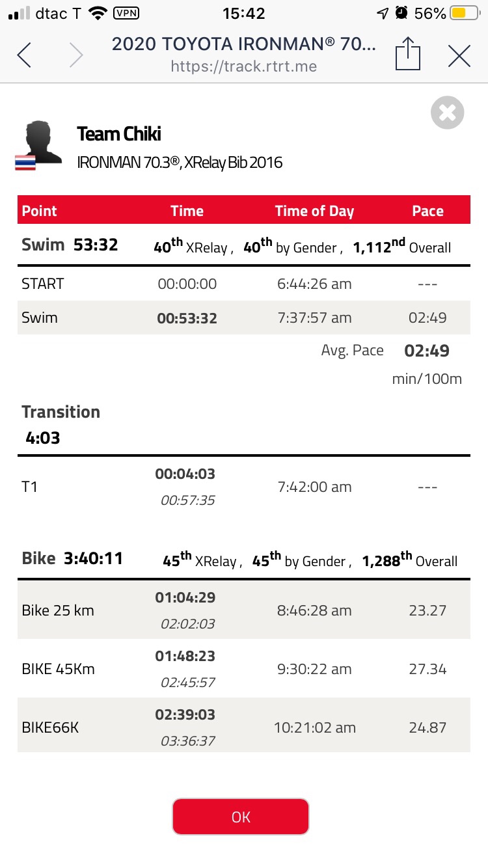Tap the Time of Day column header
Screen dimensions: 488x868
pyautogui.click(x=314, y=211)
